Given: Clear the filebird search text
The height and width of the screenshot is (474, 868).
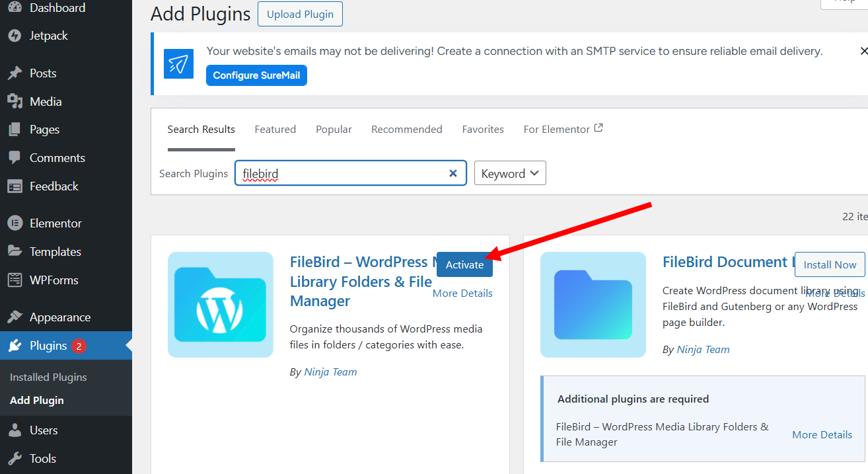Looking at the screenshot, I should coord(453,173).
